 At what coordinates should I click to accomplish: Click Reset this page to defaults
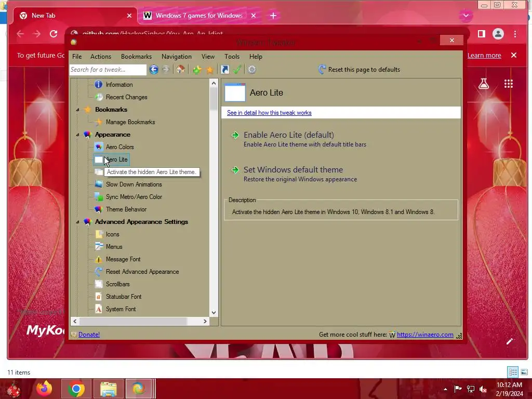click(360, 70)
